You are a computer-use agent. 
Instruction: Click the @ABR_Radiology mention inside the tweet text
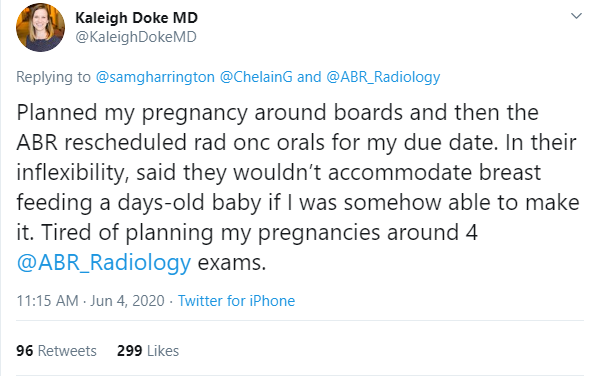(x=104, y=263)
